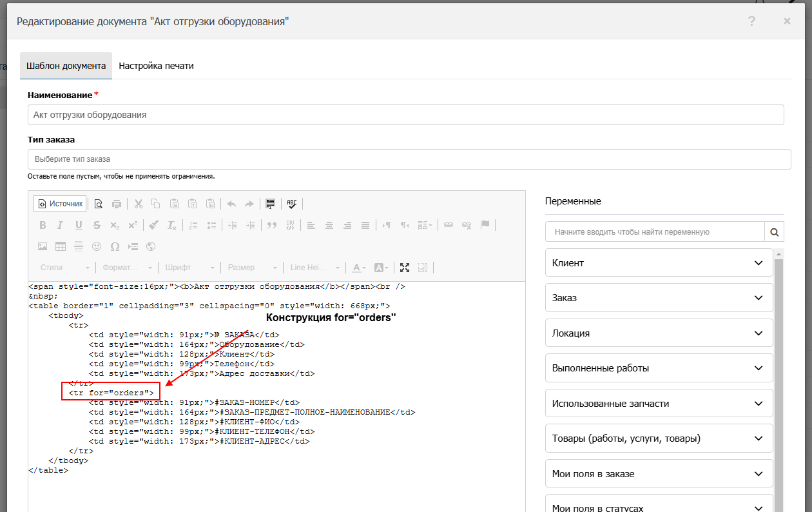This screenshot has width=812, height=512.
Task: Click the Remove Format icon
Action: point(172,225)
